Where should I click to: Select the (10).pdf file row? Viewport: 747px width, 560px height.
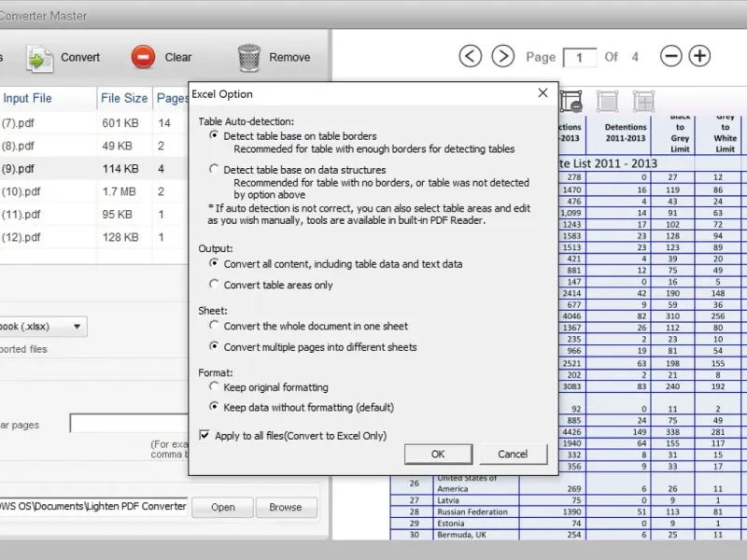(94, 191)
